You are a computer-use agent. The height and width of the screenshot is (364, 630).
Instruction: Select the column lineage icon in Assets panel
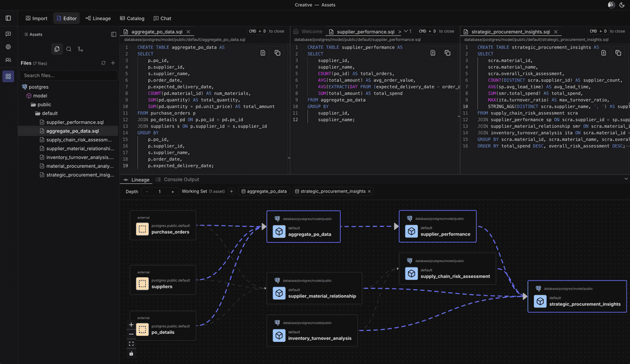coord(81,49)
